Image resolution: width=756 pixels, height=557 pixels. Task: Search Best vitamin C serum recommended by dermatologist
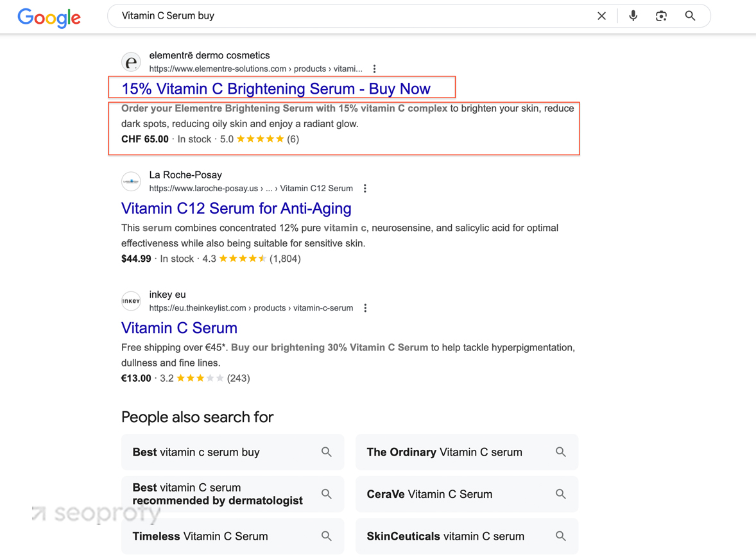(x=232, y=494)
